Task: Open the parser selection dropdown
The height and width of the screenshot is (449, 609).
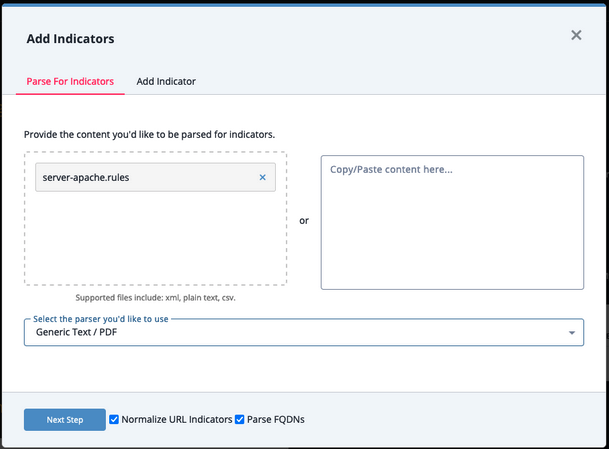Action: [x=304, y=332]
